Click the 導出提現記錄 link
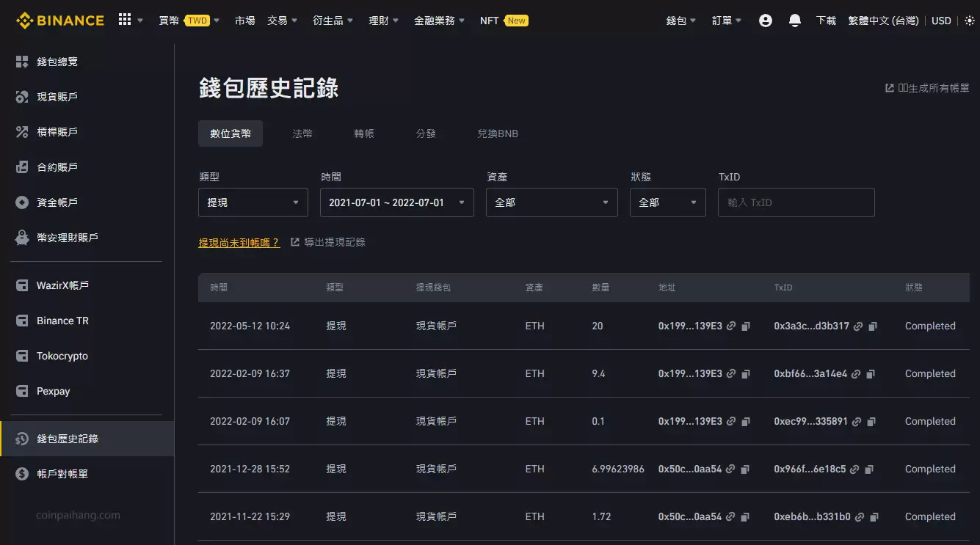980x545 pixels. (x=335, y=241)
